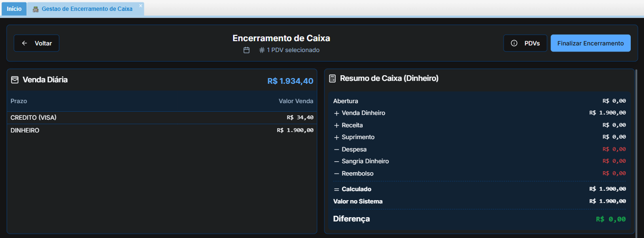Select the CREDITO (VISA) row
The height and width of the screenshot is (238, 644).
(x=162, y=117)
